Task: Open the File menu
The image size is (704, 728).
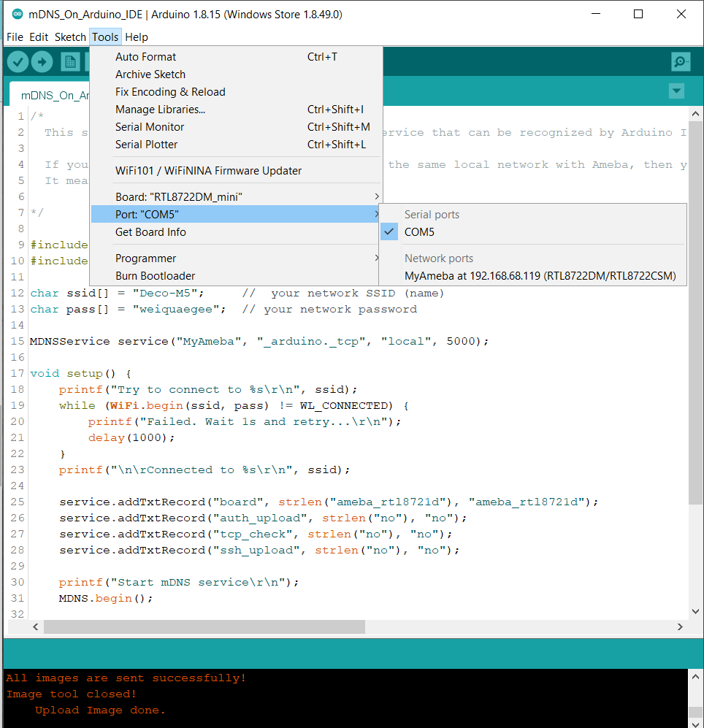Action: click(x=15, y=37)
